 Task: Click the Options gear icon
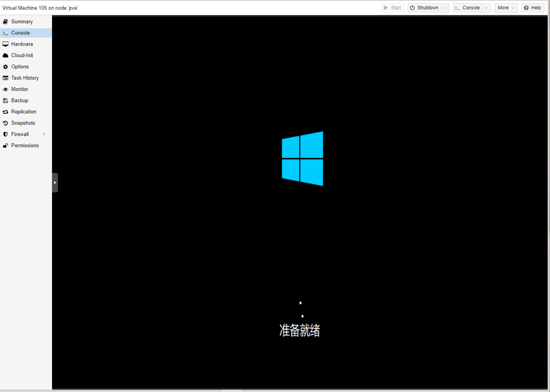5,67
